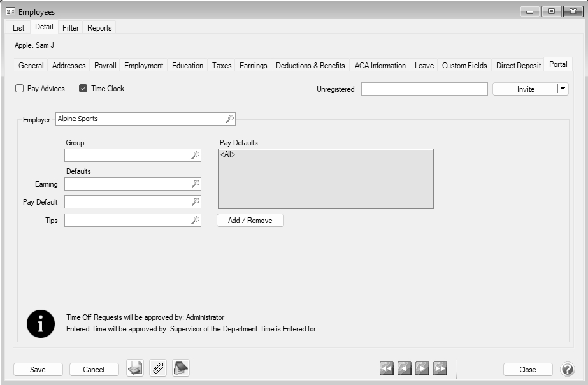
Task: Click the notes icon beside paperclip
Action: 181,368
